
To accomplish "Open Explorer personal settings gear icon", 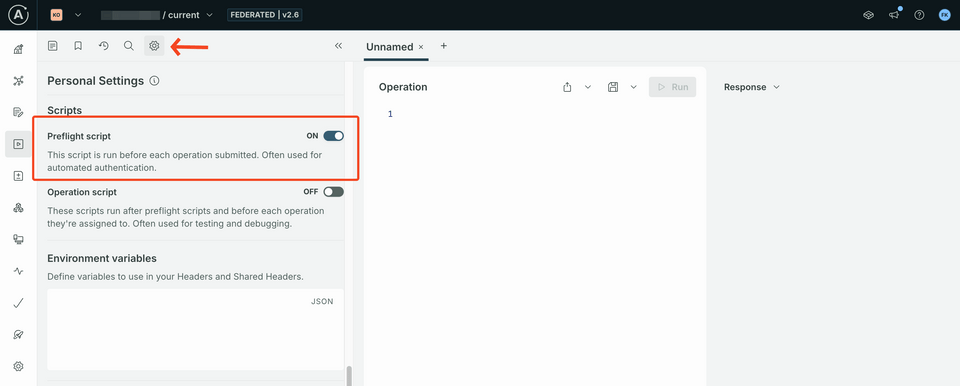I will pos(154,46).
